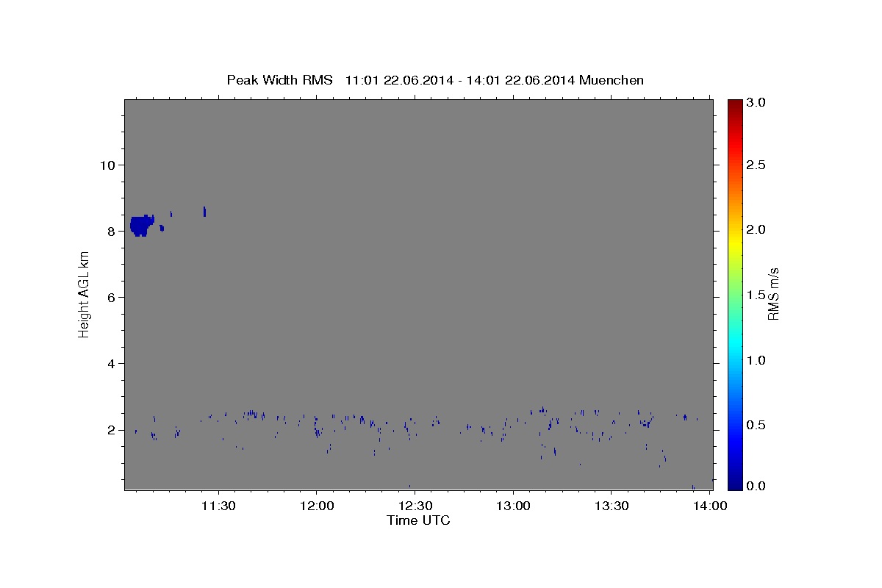
Task: Click the 13:00 time tick label
Action: 513,506
